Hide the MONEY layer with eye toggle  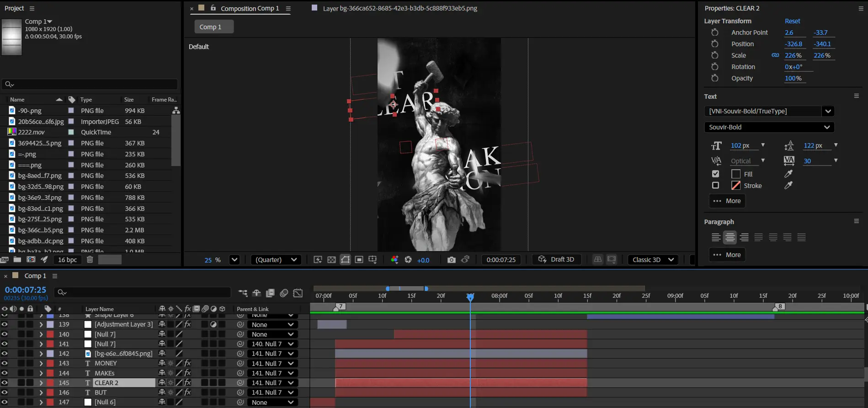[x=5, y=363]
